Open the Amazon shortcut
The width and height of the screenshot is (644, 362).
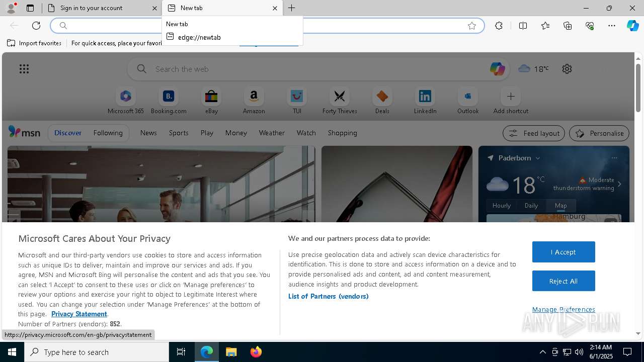point(254,101)
